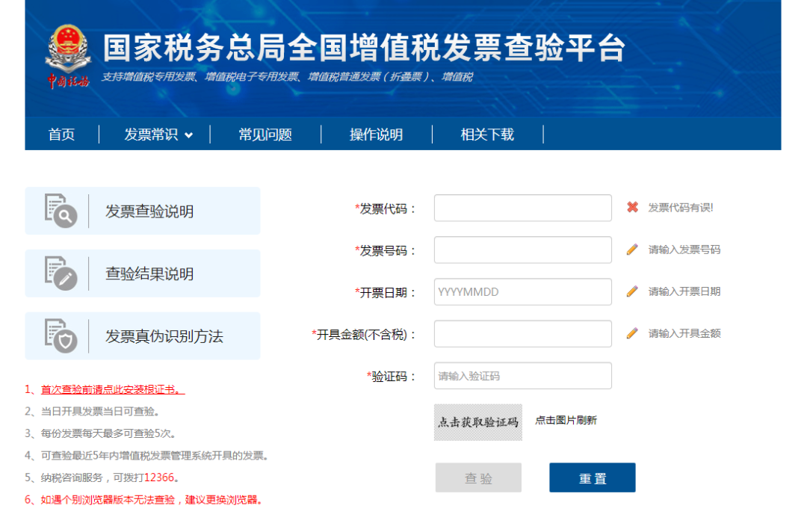This screenshot has height=532, width=807.
Task: Open the 发票查验说明 panel
Action: coord(143,211)
